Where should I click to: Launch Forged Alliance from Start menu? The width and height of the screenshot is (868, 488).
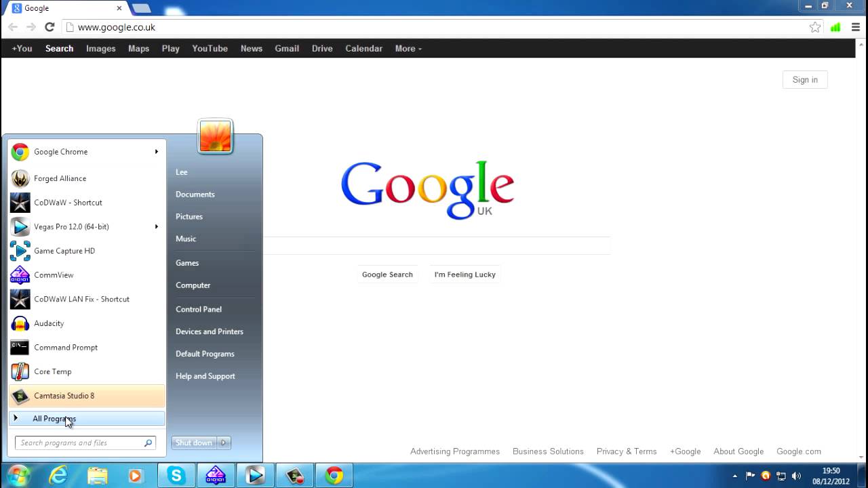coord(87,178)
